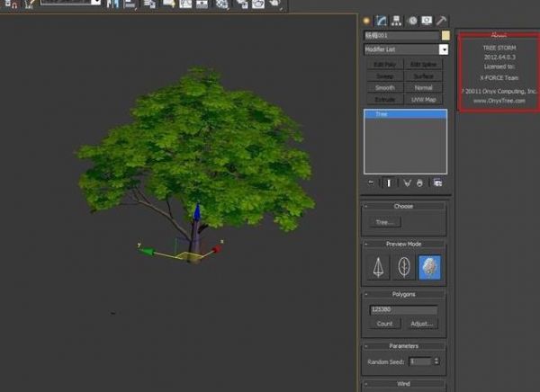
Task: Open the Display panel icon
Action: [x=427, y=20]
